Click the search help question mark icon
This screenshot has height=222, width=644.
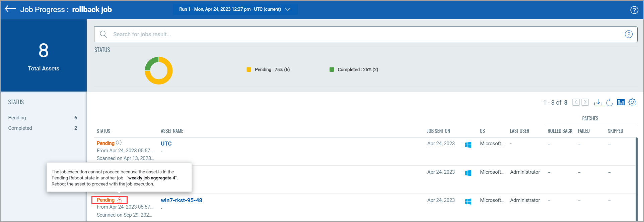point(629,34)
